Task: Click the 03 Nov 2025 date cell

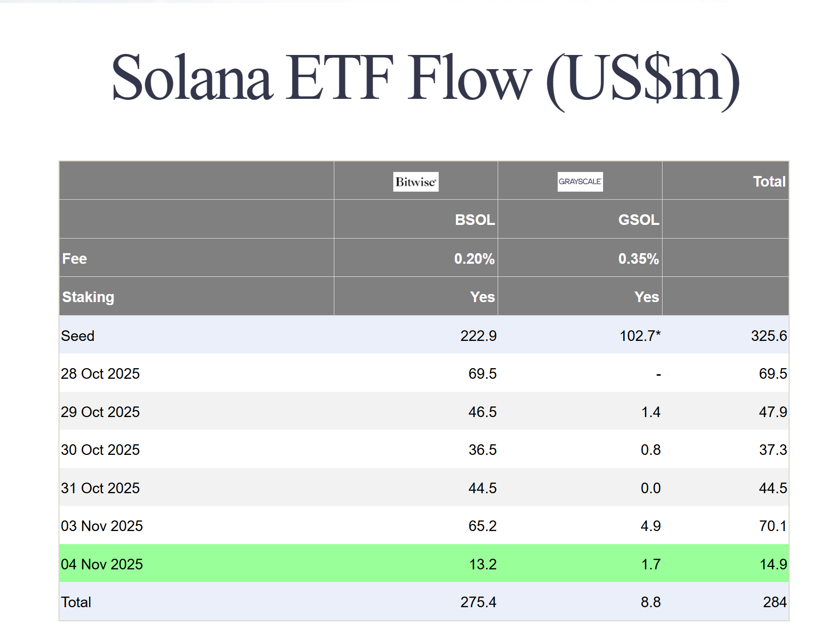Action: click(x=102, y=526)
